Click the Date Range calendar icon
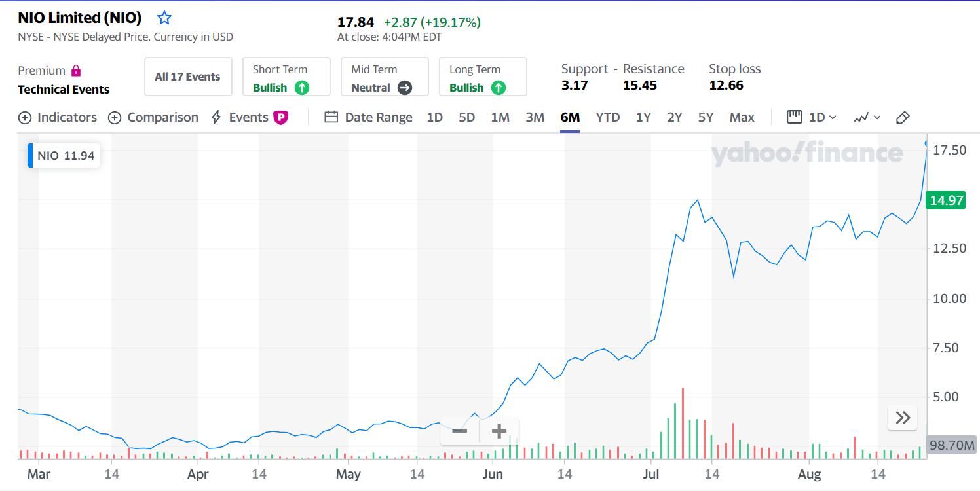The height and width of the screenshot is (491, 980). (x=331, y=118)
